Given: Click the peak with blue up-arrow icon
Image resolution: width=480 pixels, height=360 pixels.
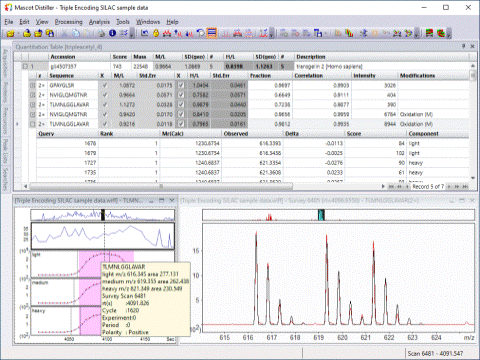Looking at the screenshot, I should pyautogui.click(x=178, y=33).
